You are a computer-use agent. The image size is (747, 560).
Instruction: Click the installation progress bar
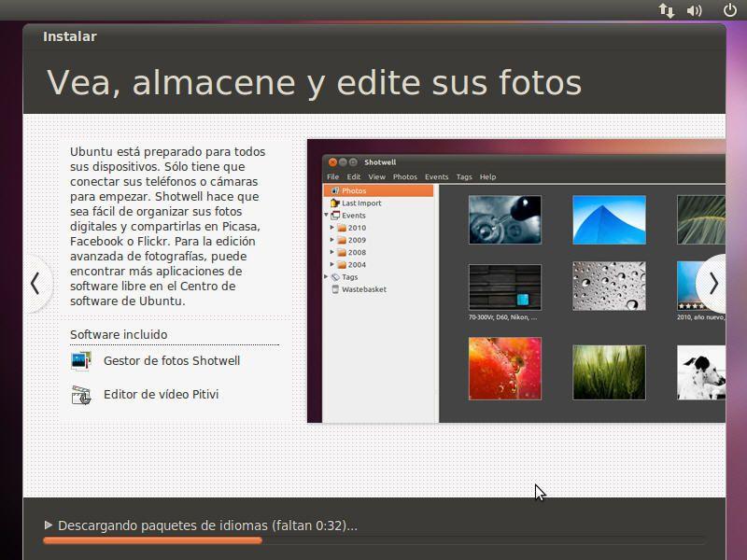pos(374,540)
